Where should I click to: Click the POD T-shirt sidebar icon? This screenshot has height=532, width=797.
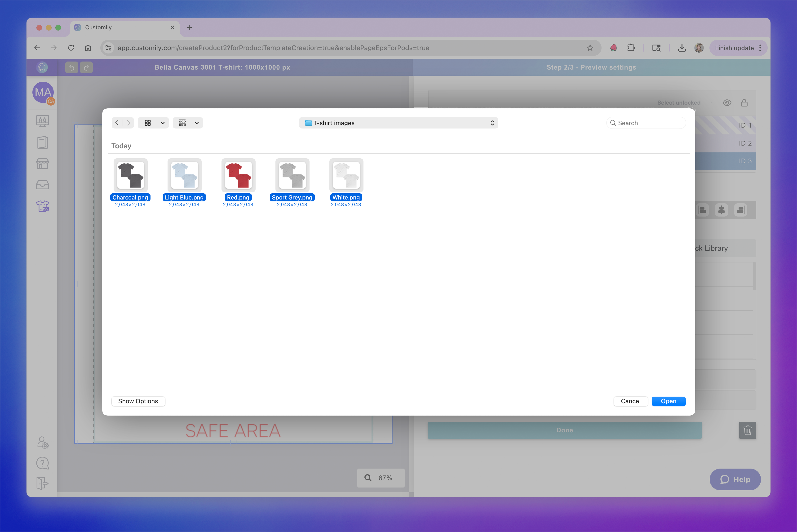point(42,206)
